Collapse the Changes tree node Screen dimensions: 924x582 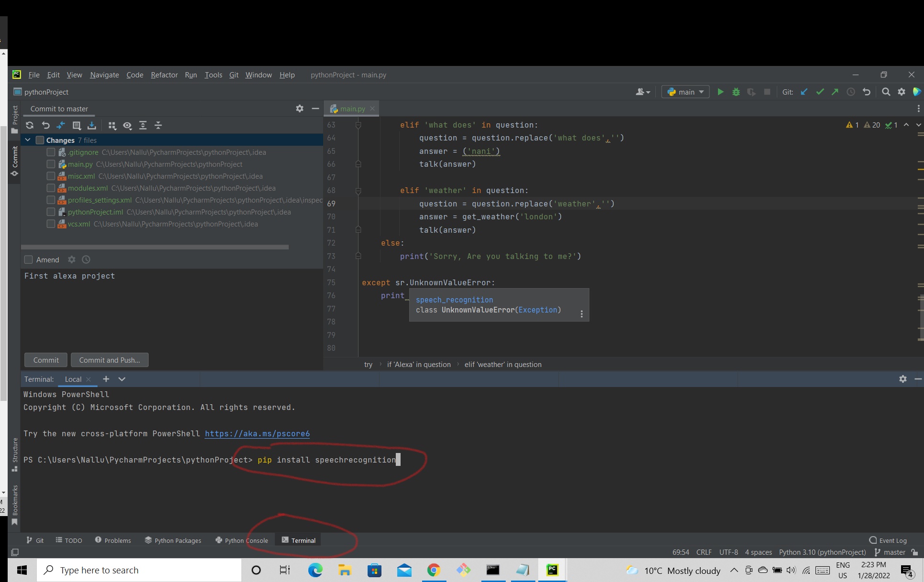28,140
